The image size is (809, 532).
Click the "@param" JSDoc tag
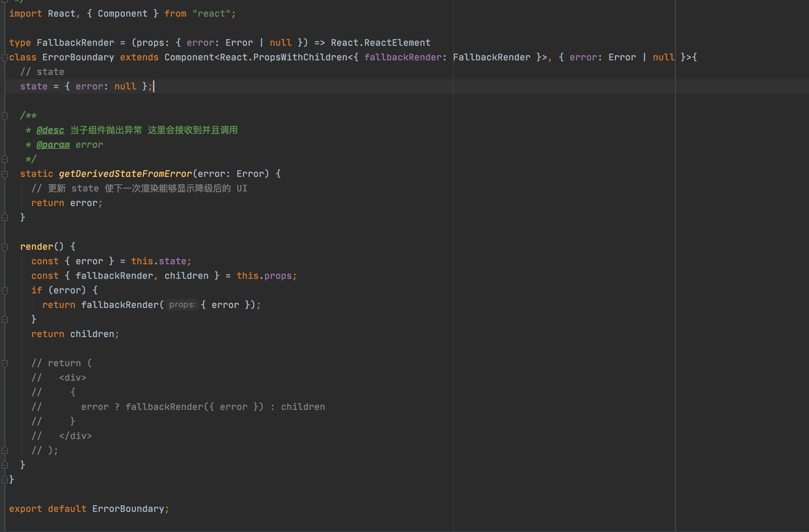tap(53, 145)
